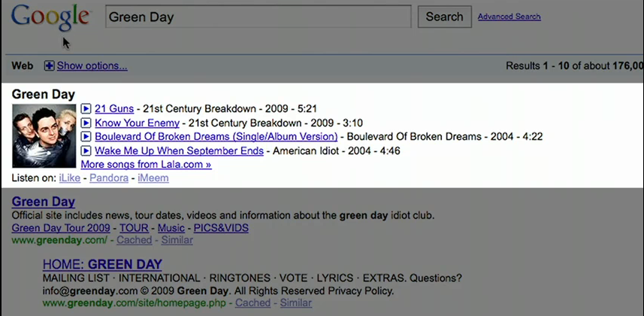The width and height of the screenshot is (644, 316).
Task: Listen on iLike link
Action: click(69, 178)
